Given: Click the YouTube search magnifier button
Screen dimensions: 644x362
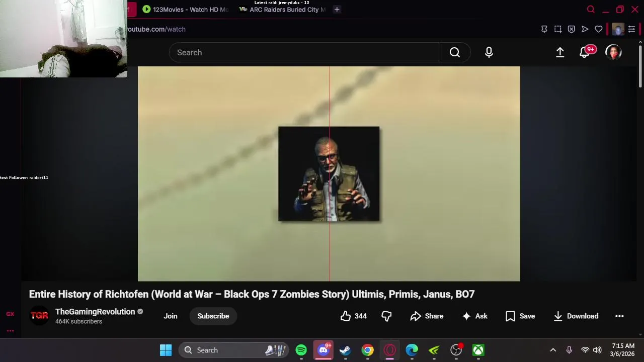Looking at the screenshot, I should (x=455, y=52).
